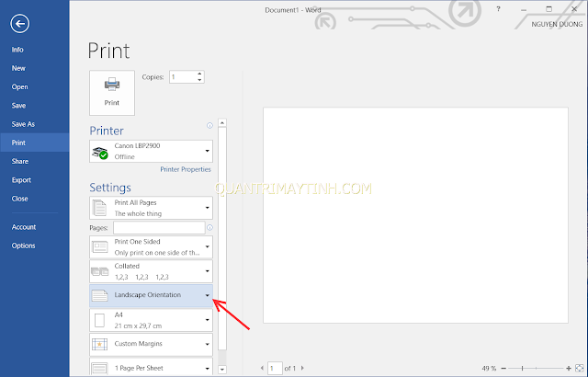
Task: Click the NGUYEN DUONG account name
Action: click(x=557, y=24)
